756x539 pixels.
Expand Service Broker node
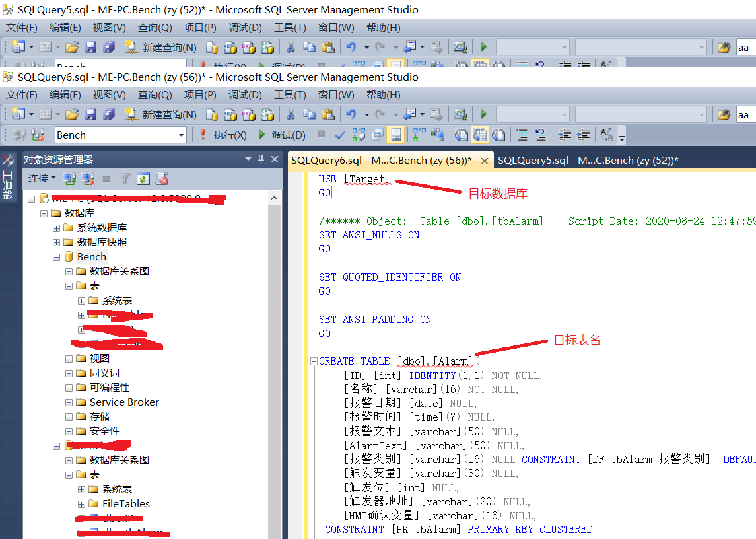(69, 402)
